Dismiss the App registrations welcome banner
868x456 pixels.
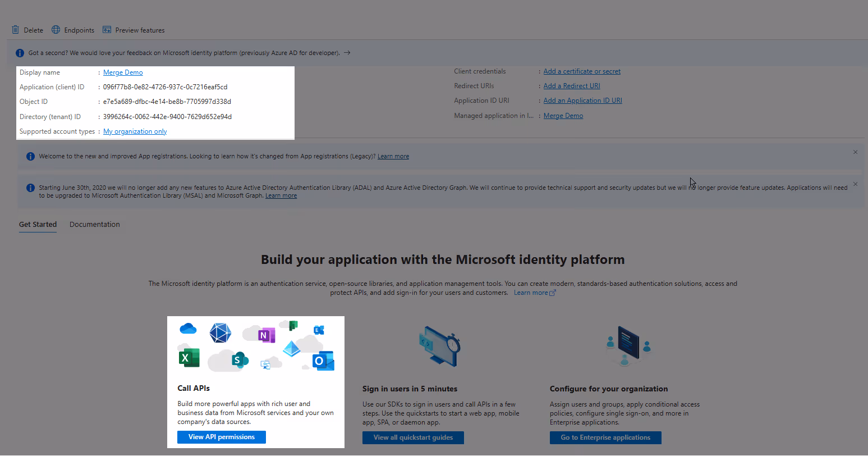855,152
